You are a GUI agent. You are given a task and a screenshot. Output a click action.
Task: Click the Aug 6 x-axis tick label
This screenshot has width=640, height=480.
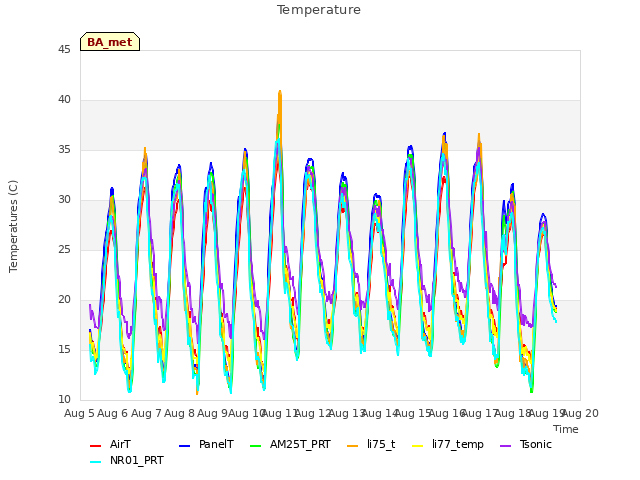(x=113, y=413)
